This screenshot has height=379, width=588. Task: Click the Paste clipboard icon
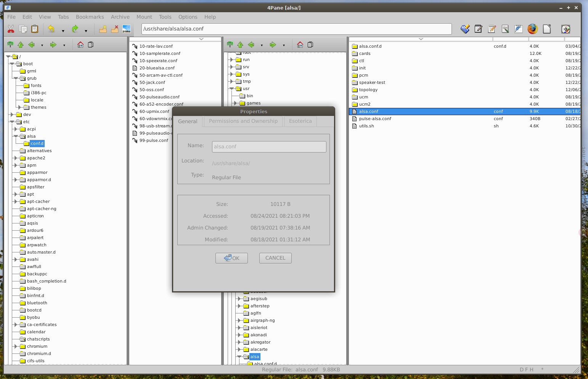point(35,29)
